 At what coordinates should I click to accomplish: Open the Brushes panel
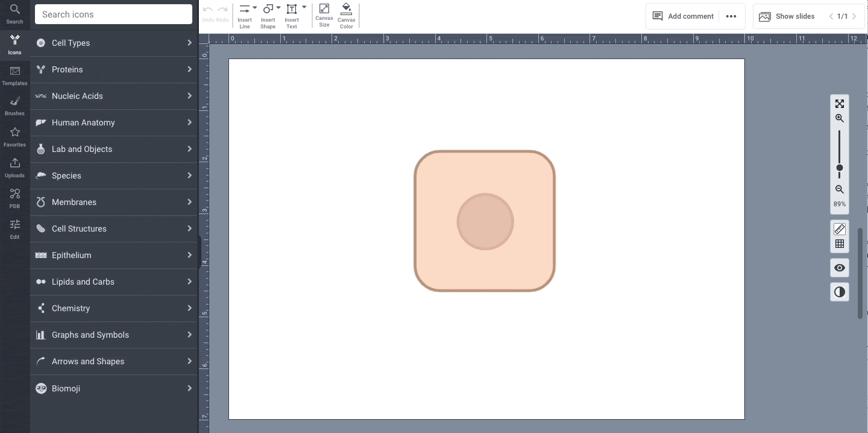pyautogui.click(x=14, y=105)
